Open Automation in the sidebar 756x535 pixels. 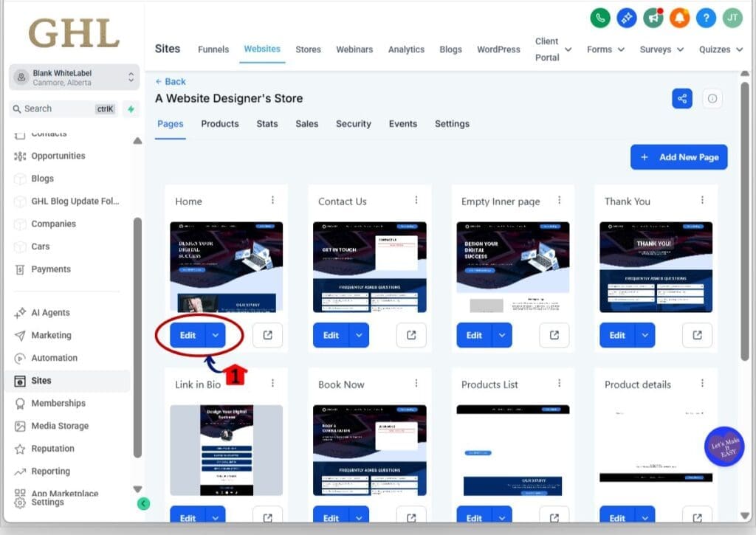point(54,358)
